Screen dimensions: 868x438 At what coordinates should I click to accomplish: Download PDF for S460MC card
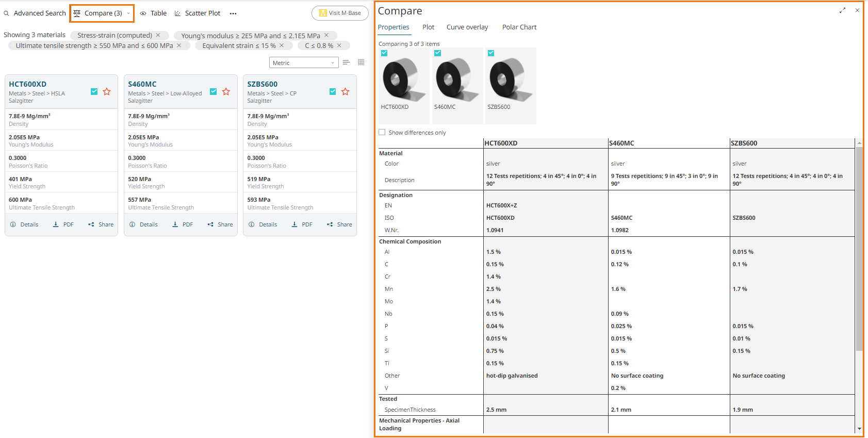[183, 224]
